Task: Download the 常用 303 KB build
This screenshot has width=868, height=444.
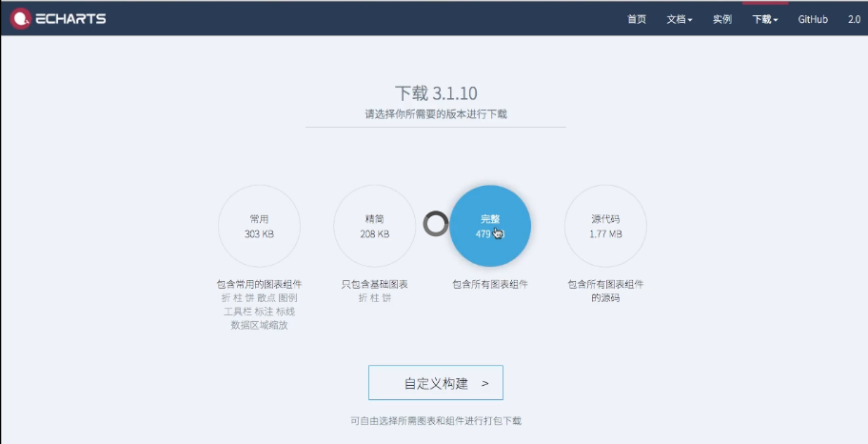Action: coord(259,226)
